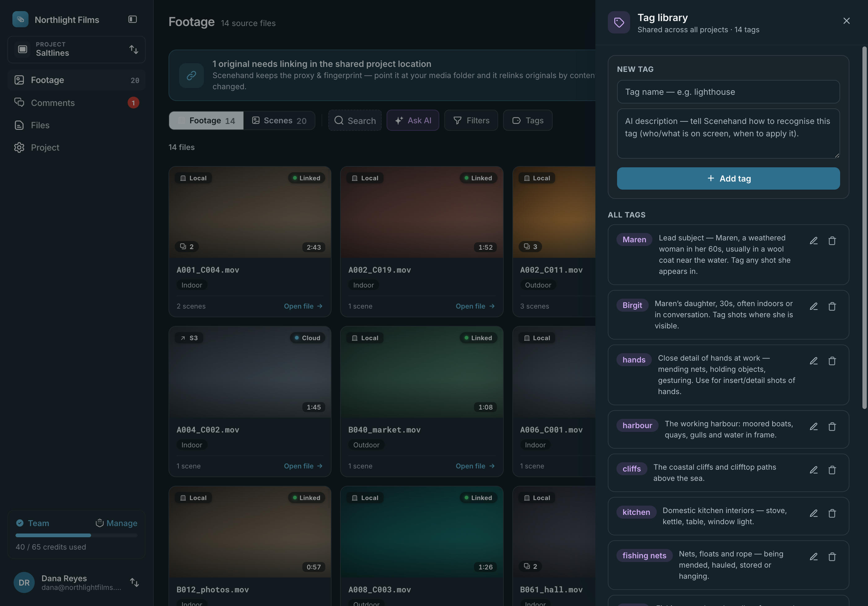Image resolution: width=868 pixels, height=606 pixels.
Task: Click the S3 source badge on A004_C002.mov
Action: pos(189,338)
